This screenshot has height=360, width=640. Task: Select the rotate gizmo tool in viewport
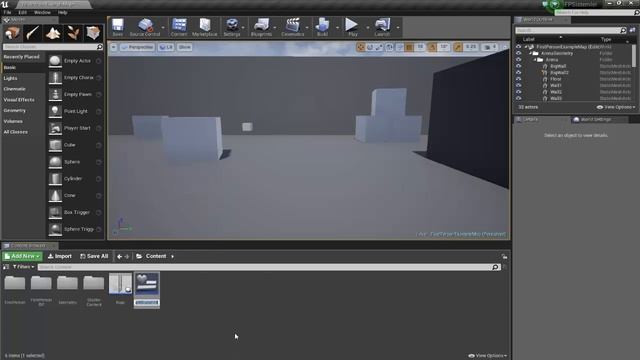tap(370, 47)
